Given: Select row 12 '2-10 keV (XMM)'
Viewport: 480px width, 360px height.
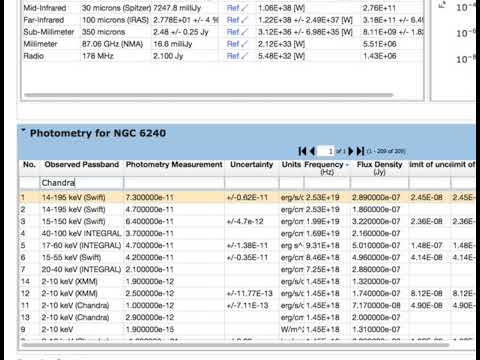Looking at the screenshot, I should (x=247, y=293).
